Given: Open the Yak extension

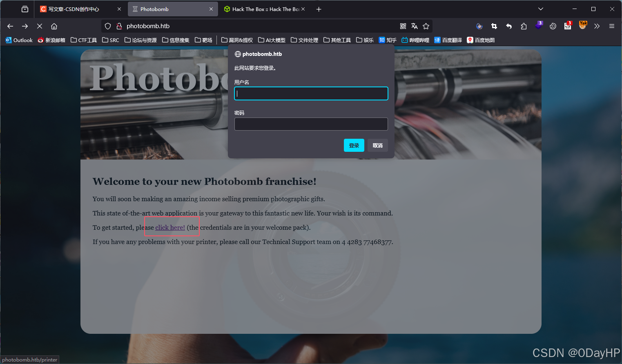Looking at the screenshot, I should tap(583, 25).
